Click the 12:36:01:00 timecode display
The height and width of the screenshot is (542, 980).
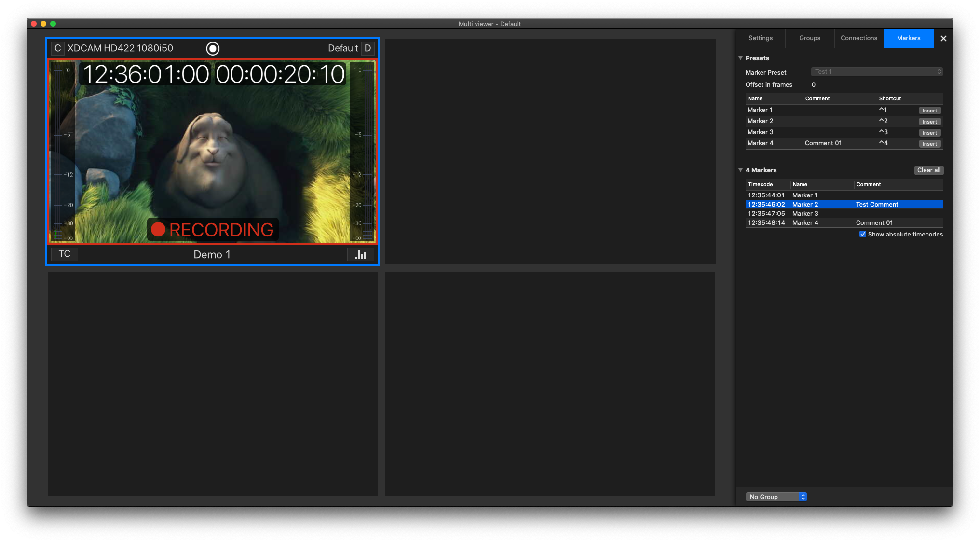tap(146, 74)
